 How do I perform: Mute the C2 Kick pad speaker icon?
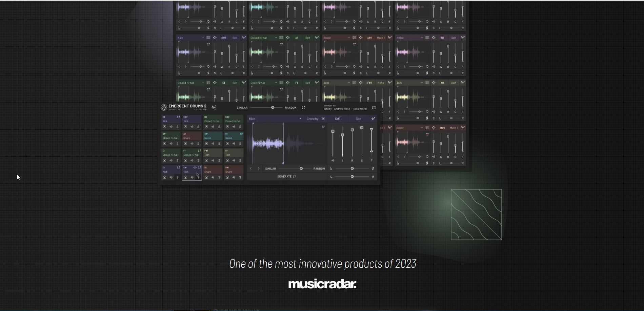pyautogui.click(x=171, y=127)
